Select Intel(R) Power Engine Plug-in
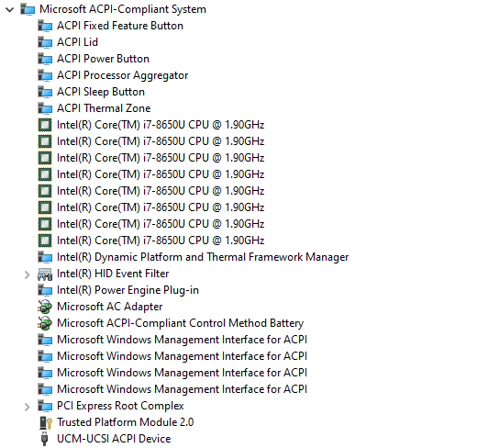This screenshot has width=499, height=448. [x=128, y=290]
